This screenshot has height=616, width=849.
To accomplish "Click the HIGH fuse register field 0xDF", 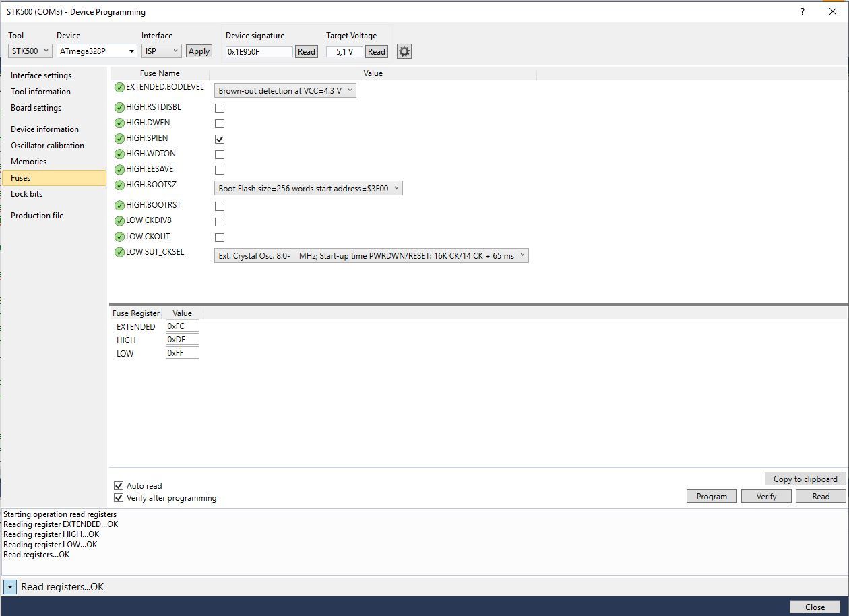I will tap(183, 340).
